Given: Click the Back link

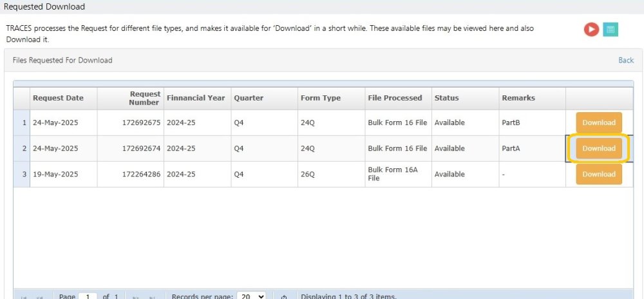Looking at the screenshot, I should (x=626, y=60).
